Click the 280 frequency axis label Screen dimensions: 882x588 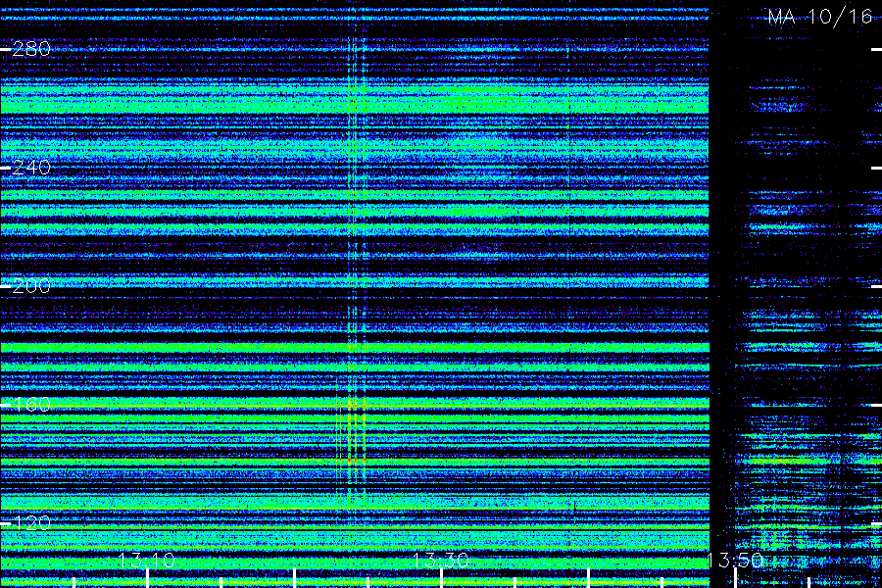tap(31, 50)
